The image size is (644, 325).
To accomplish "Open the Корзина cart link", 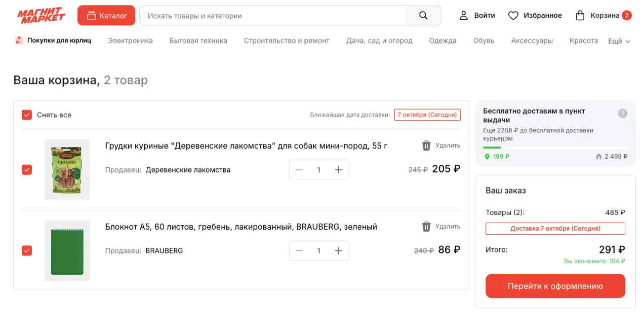I will pos(605,16).
